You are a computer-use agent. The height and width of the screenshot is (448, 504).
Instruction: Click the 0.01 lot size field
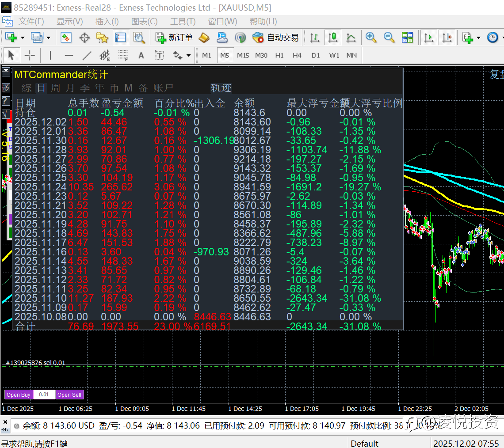pyautogui.click(x=44, y=395)
